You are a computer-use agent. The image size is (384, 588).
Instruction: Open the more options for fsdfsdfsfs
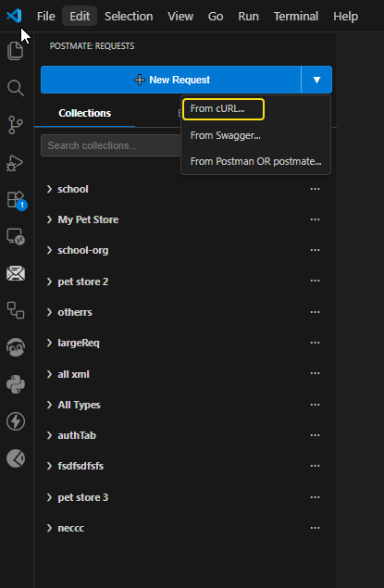[x=316, y=466]
